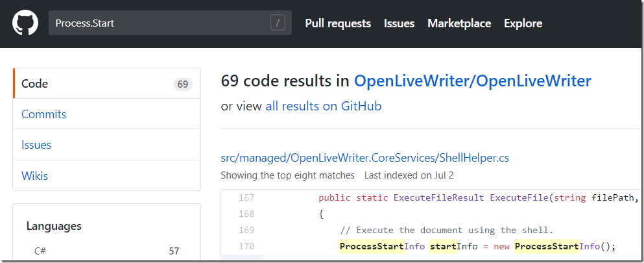Select the Code results tab in sidebar
This screenshot has width=644, height=263.
tap(107, 83)
